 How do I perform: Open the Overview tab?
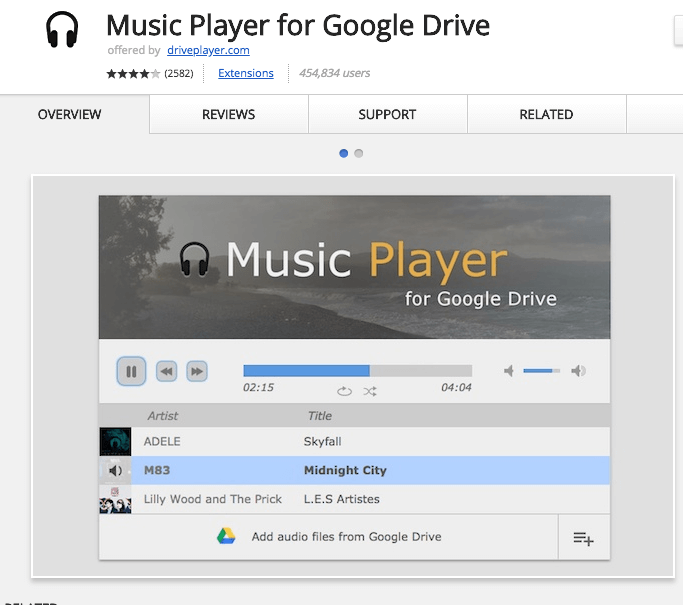coord(69,114)
